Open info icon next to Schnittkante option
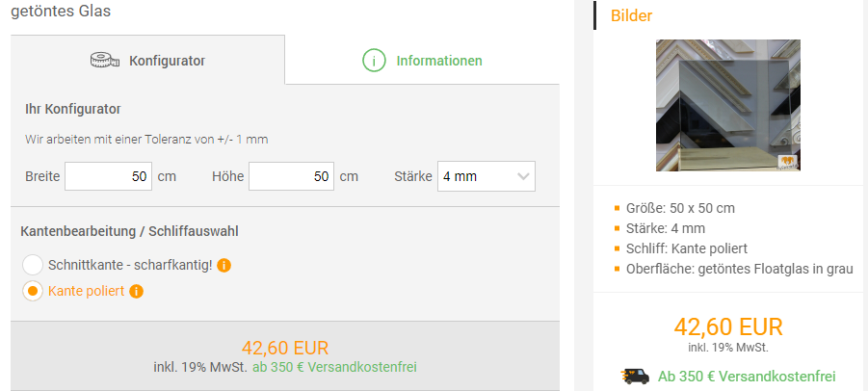The image size is (868, 391). pos(224,266)
